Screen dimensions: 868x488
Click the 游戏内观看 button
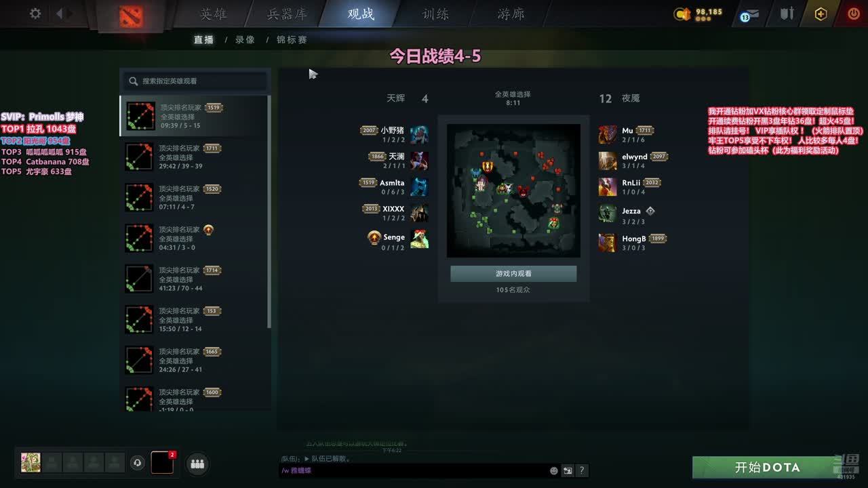click(513, 274)
